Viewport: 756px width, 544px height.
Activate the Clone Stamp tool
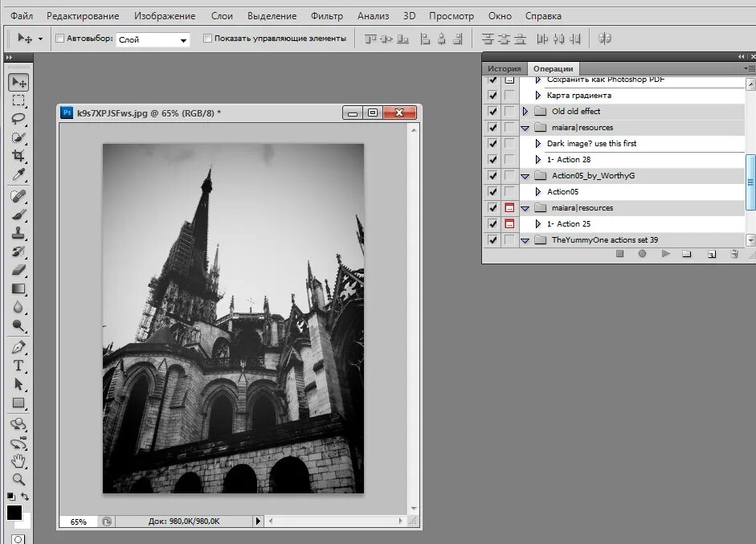[x=18, y=233]
